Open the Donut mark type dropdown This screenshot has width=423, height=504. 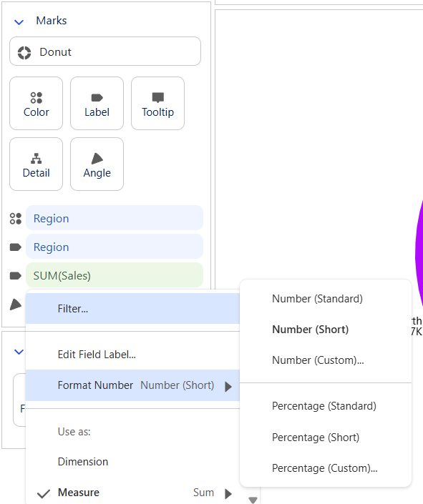pos(105,51)
